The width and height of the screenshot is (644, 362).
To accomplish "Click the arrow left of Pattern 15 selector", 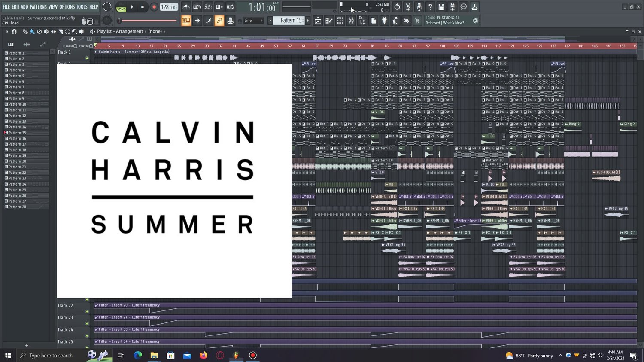I will pos(270,21).
